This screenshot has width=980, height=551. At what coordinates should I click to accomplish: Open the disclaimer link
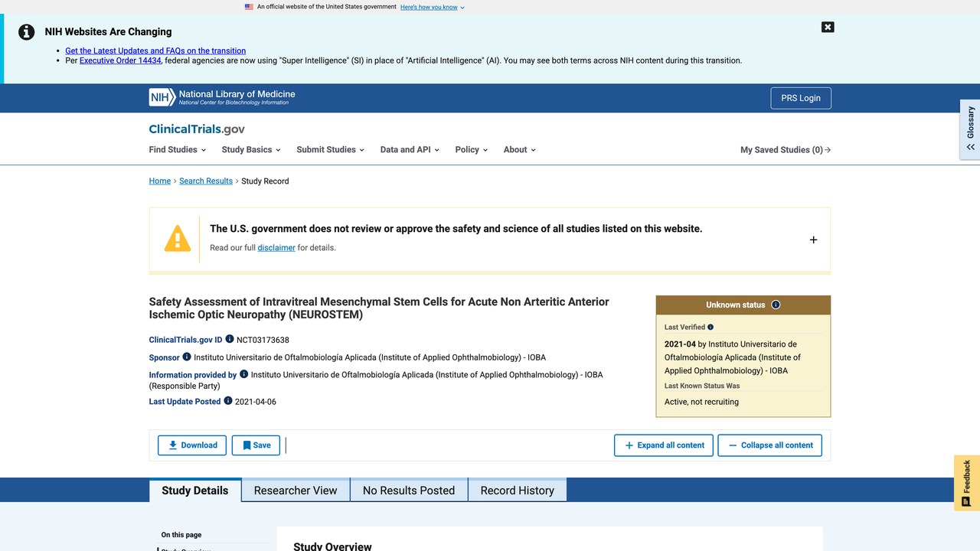pyautogui.click(x=276, y=248)
